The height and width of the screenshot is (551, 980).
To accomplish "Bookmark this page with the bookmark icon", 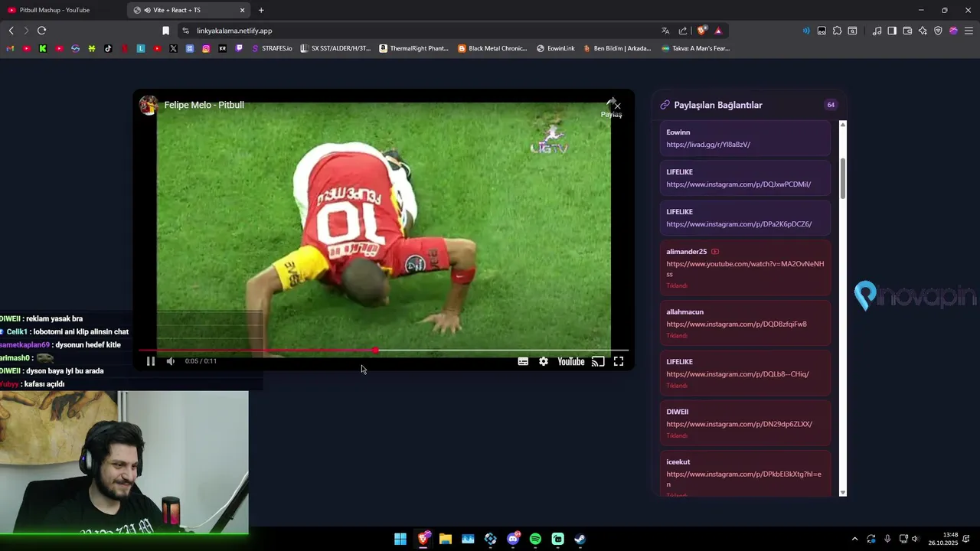I will coord(165,31).
